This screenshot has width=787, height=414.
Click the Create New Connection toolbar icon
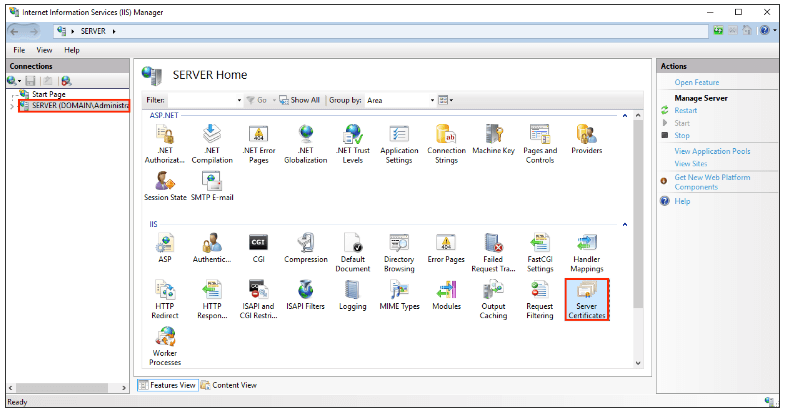click(x=13, y=81)
